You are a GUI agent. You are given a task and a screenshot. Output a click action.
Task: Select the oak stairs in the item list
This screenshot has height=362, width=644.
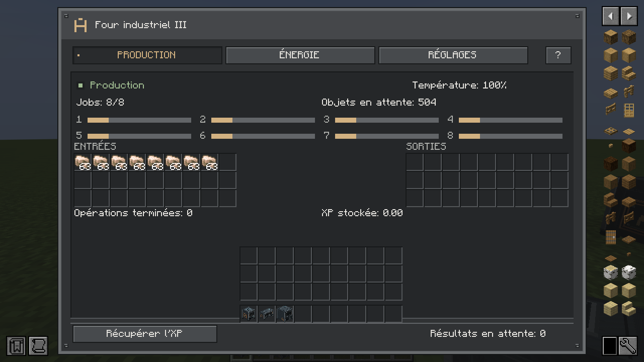click(629, 73)
